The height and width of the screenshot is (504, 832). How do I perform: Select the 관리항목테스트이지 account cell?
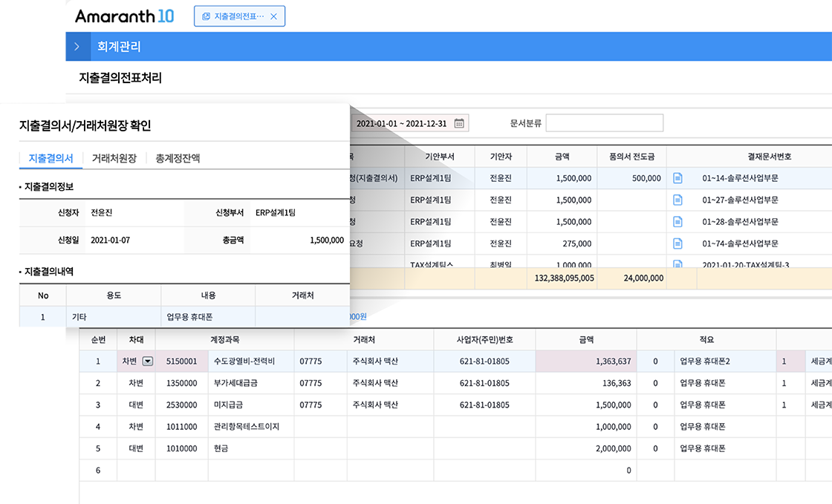pyautogui.click(x=251, y=426)
